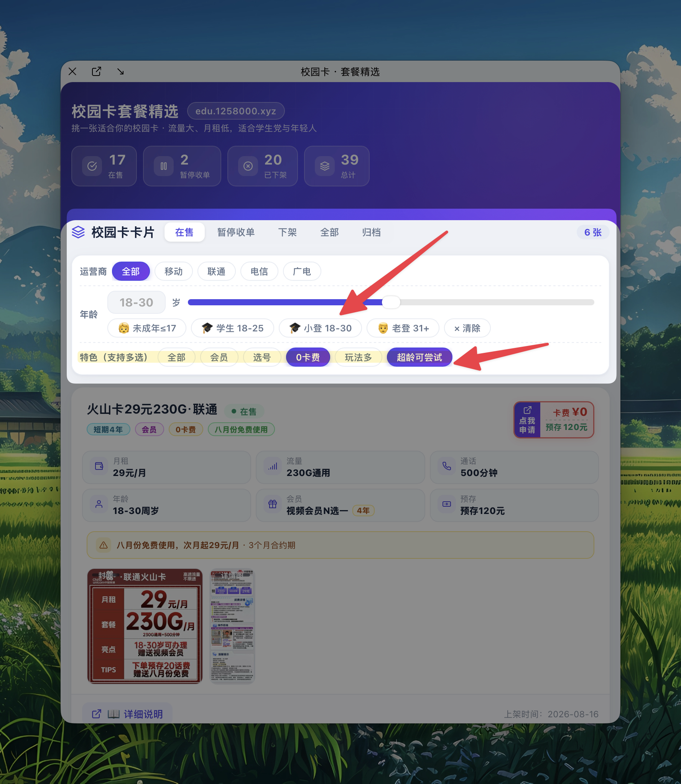The image size is (681, 784).
Task: Switch to the 全部 cards tab
Action: point(329,232)
